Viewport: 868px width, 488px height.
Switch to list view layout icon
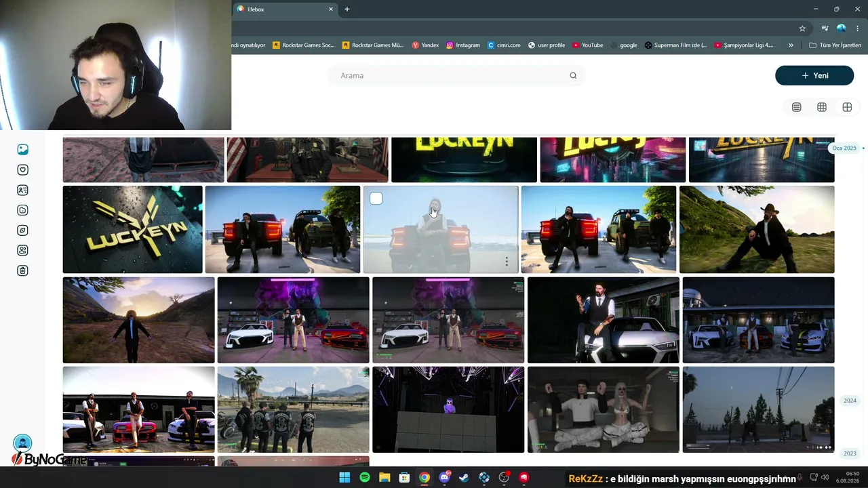point(797,107)
